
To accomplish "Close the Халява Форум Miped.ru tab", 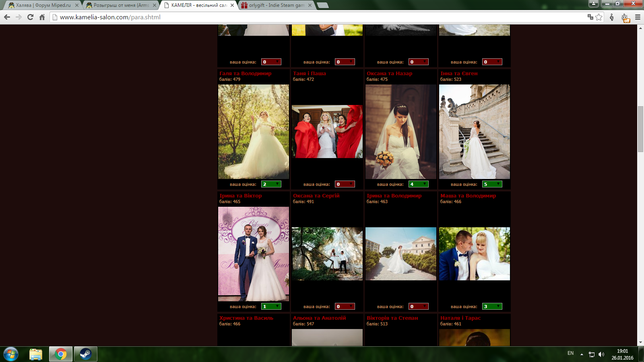I will (77, 5).
